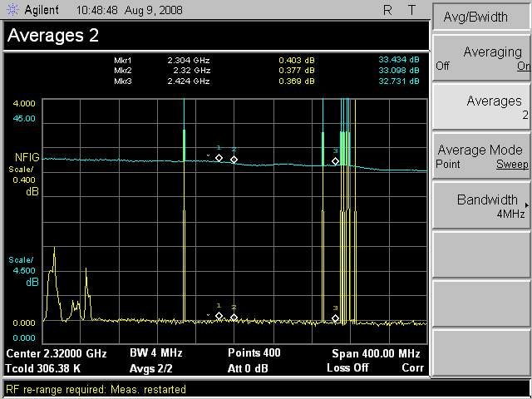
Task: Click Mkr1 gain value 33.434 dB
Action: coord(399,60)
